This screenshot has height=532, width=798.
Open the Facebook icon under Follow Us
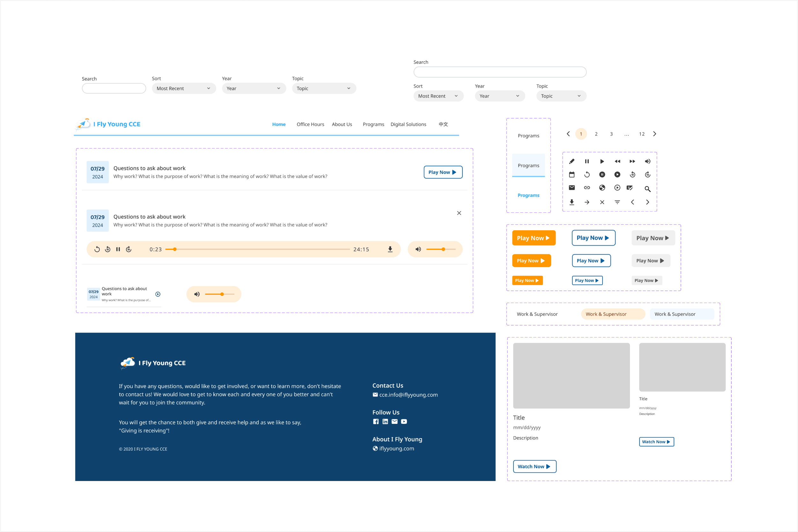[376, 421]
